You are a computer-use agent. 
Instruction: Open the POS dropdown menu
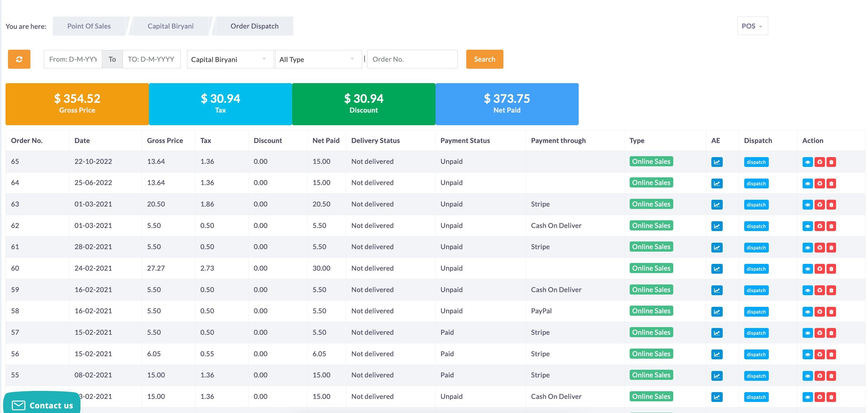click(x=752, y=26)
